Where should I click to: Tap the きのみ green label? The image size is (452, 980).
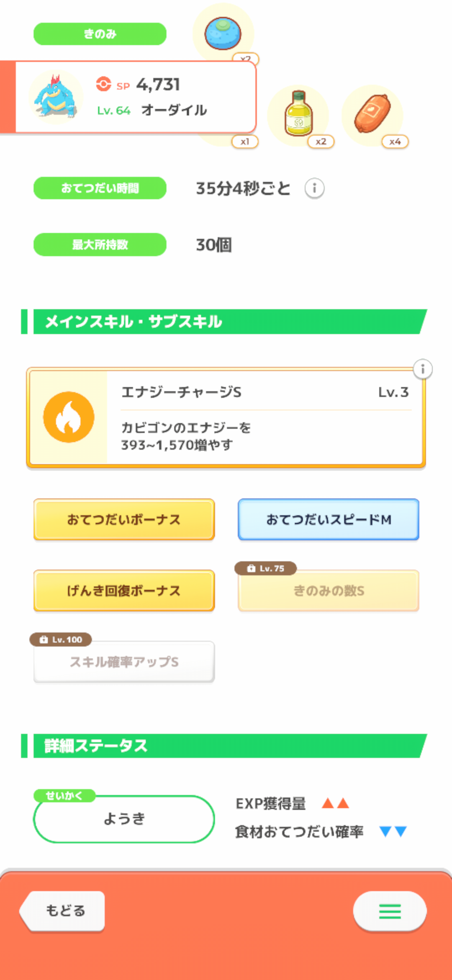click(x=100, y=34)
